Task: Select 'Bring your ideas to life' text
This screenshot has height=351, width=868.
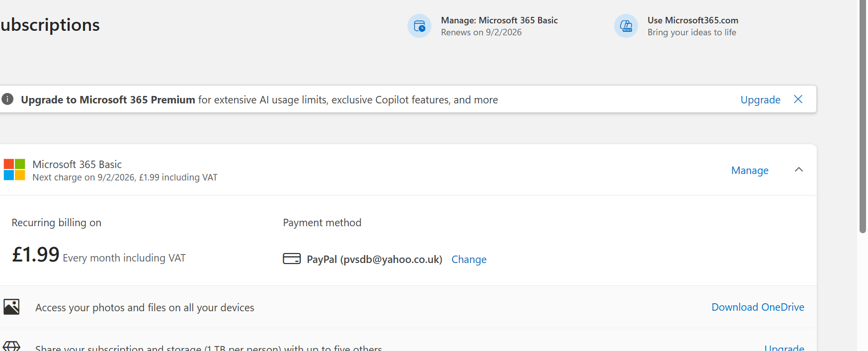Action: pos(692,32)
